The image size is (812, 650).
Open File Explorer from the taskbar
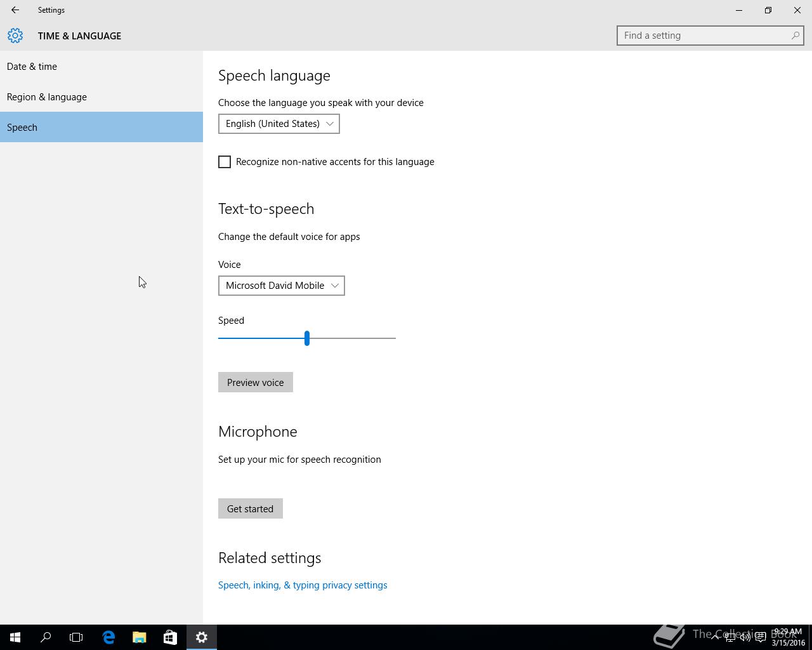139,637
